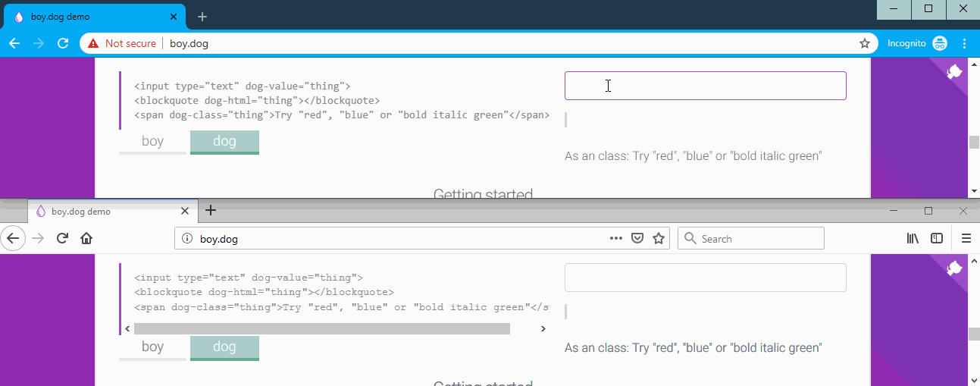Click the code block horizontal scrollbar in Firefox
Image resolution: width=980 pixels, height=386 pixels.
(x=322, y=328)
